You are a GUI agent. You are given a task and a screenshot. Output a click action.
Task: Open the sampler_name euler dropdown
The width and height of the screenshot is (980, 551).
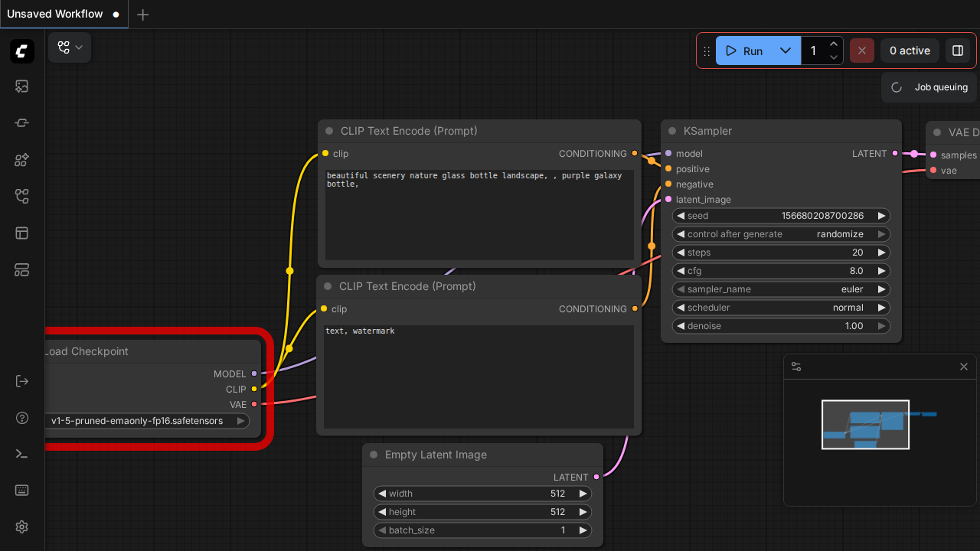781,289
